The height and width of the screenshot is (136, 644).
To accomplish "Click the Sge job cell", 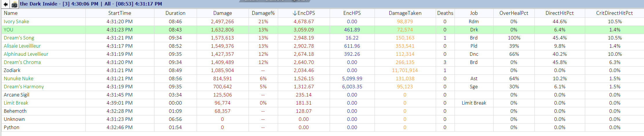I will click(474, 87).
